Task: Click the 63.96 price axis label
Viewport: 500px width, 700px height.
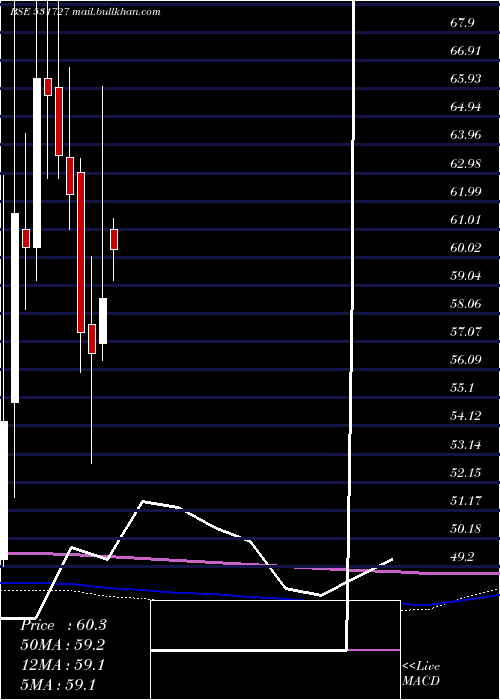Action: click(x=466, y=135)
